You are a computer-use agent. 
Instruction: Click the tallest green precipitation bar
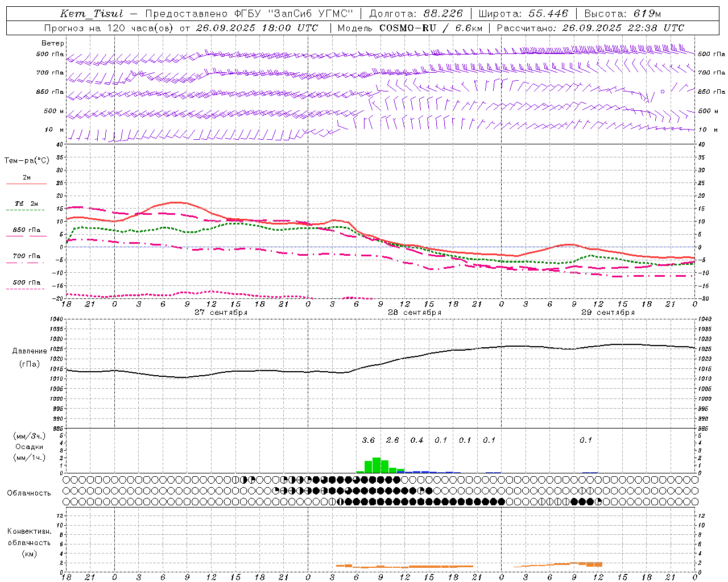pos(377,465)
